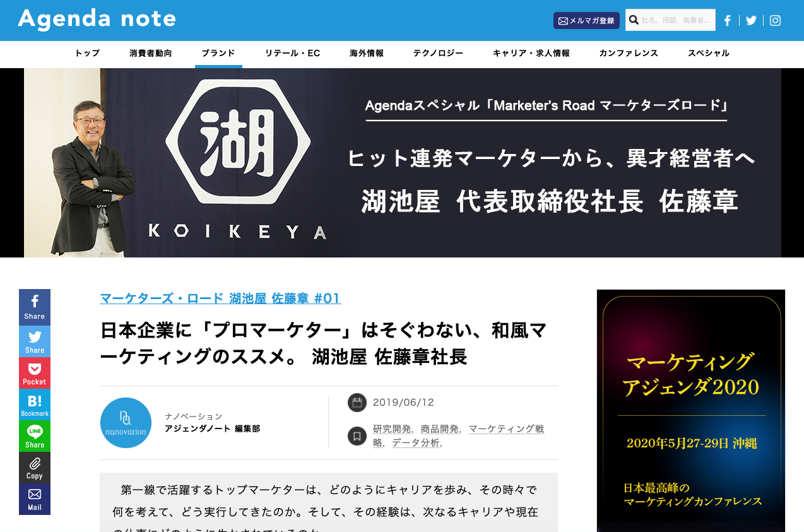Copy article link with paperclip icon
Screen dimensions: 804x532
pos(35,468)
